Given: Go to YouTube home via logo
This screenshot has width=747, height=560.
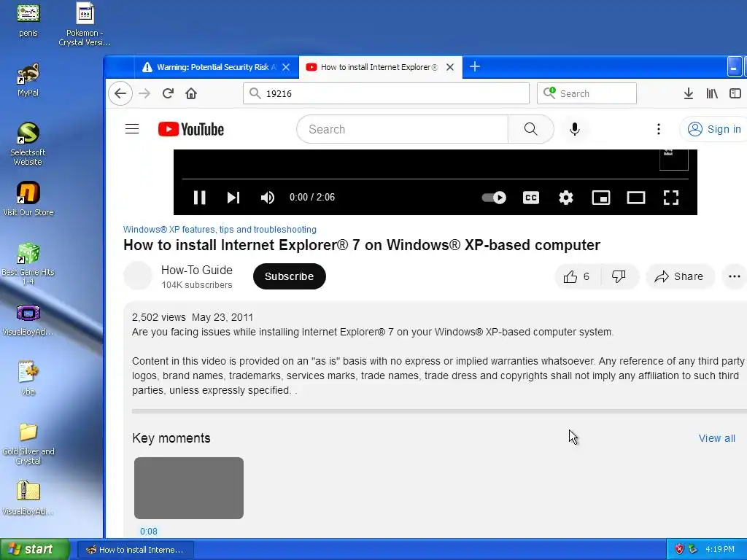Looking at the screenshot, I should tap(191, 129).
